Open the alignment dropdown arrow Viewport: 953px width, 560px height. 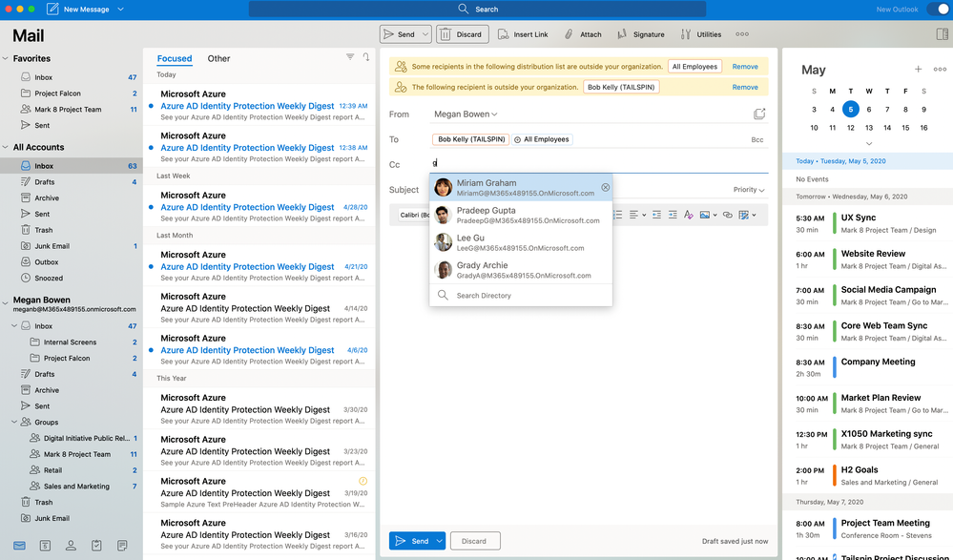click(x=644, y=215)
